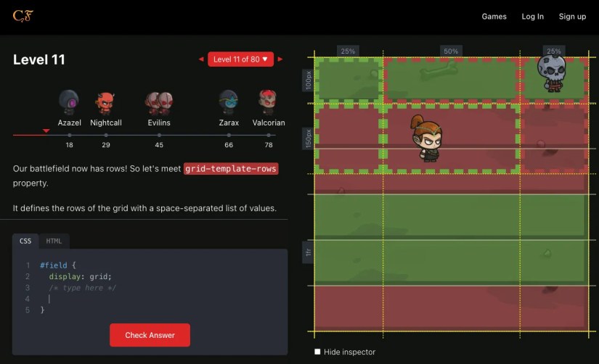Click the 1fr row label
Image resolution: width=599 pixels, height=364 pixels.
[308, 252]
